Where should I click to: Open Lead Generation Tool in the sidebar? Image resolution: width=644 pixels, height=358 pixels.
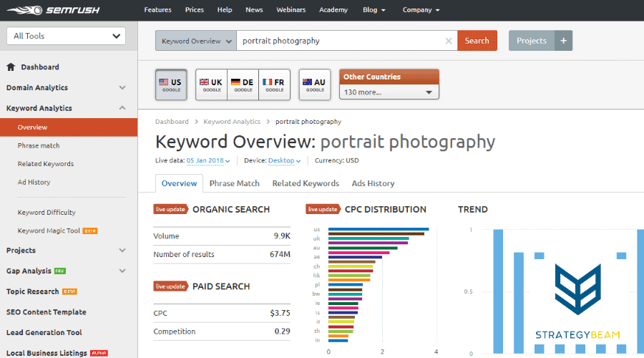(x=44, y=332)
